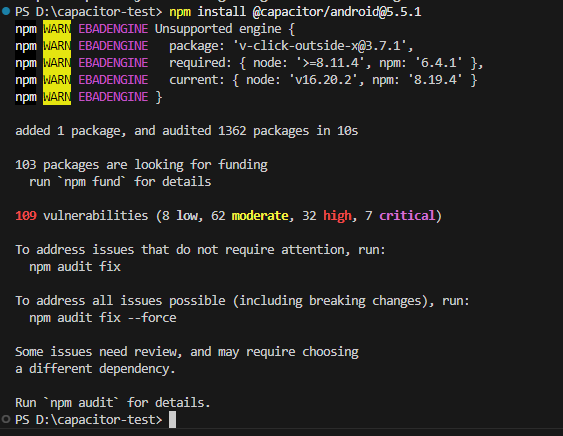
Task: Click the hollow status circle beside last prompt
Action: [6, 419]
